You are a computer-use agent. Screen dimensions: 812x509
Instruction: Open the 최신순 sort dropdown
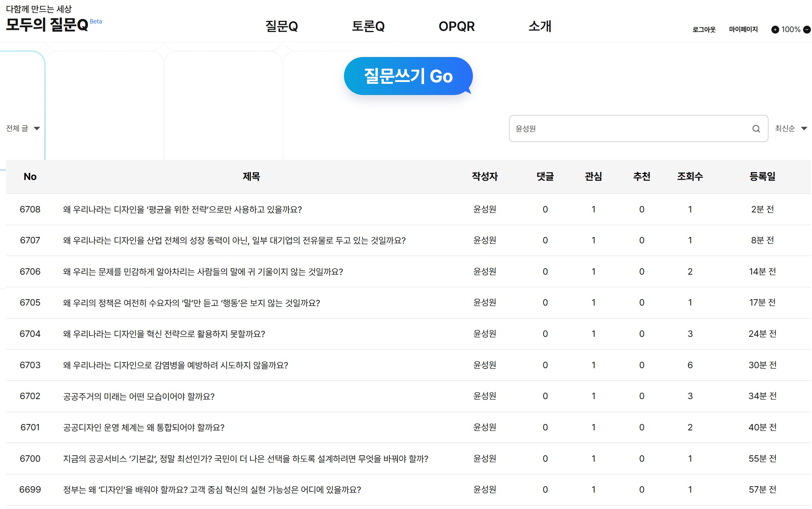tap(790, 129)
